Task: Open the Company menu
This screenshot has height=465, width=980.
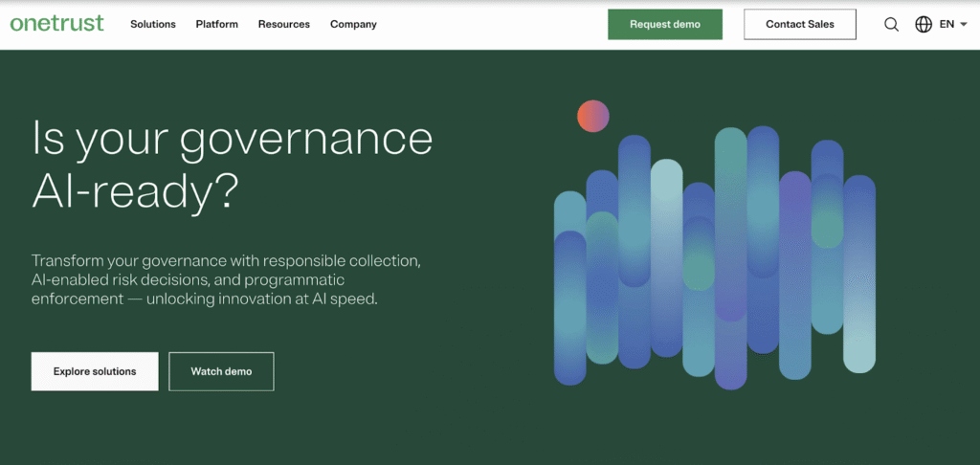Action: click(x=353, y=25)
